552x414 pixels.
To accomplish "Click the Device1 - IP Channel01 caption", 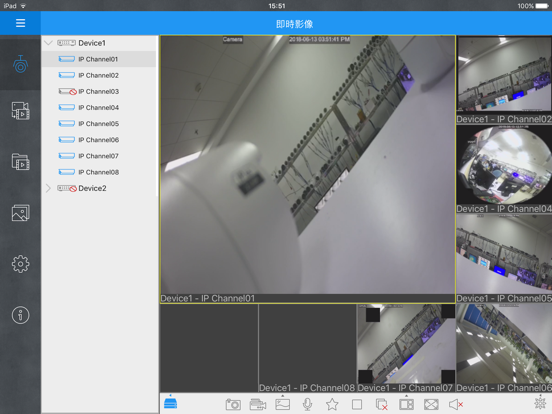I will (207, 299).
